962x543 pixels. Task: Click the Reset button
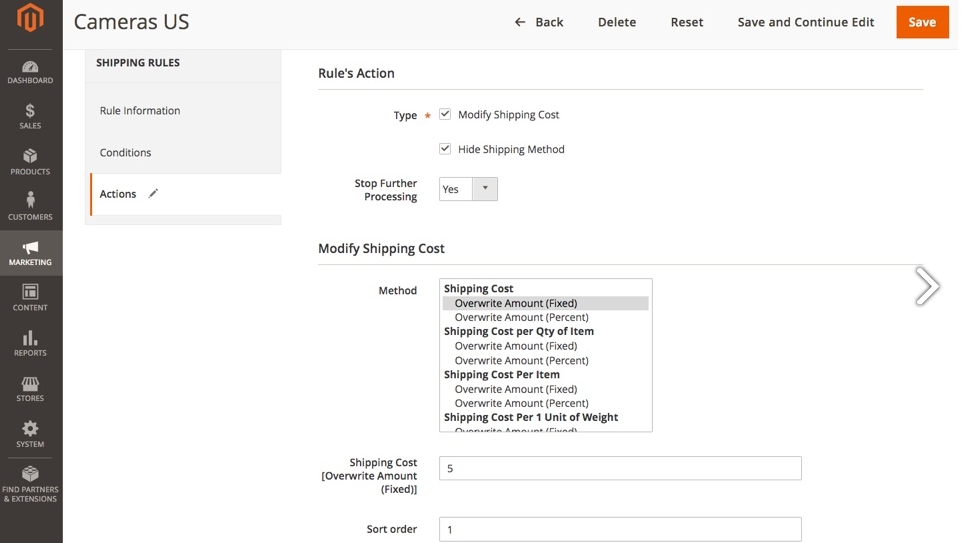tap(687, 22)
